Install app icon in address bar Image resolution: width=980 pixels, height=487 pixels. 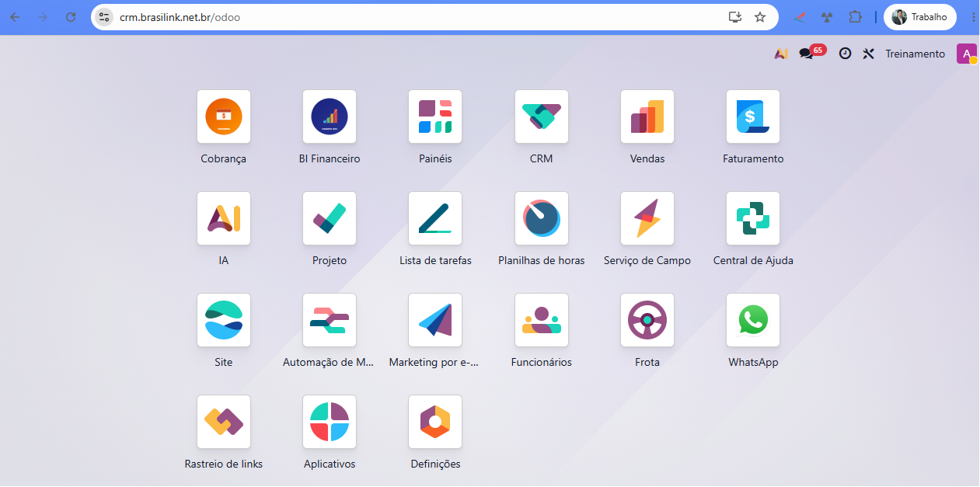(734, 16)
